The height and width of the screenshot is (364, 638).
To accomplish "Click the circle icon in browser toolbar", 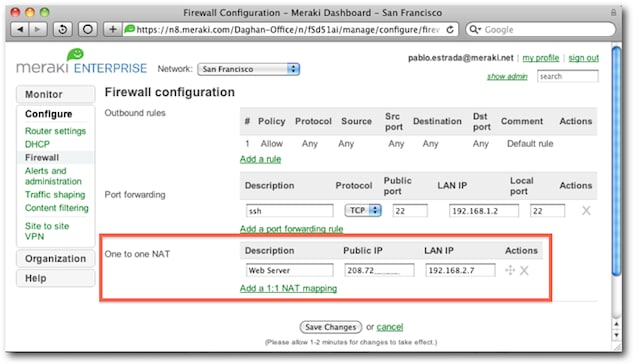I will pos(87,29).
